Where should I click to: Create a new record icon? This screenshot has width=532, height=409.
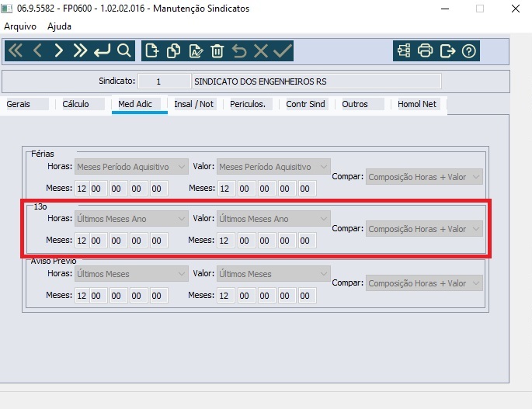click(151, 51)
